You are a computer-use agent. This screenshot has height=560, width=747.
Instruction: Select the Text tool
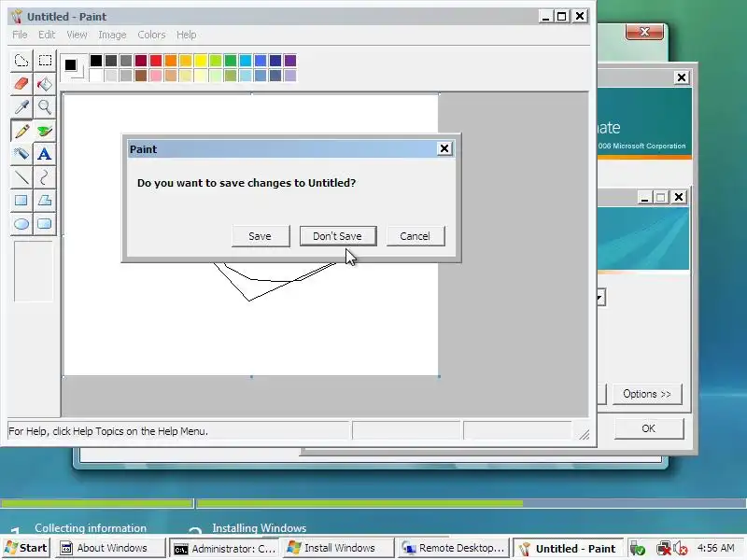[45, 154]
